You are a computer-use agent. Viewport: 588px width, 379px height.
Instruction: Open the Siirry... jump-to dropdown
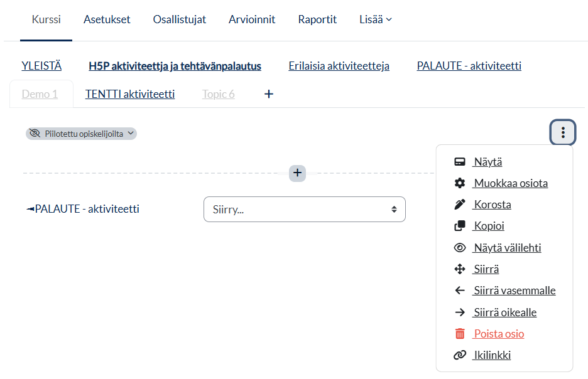[305, 210]
